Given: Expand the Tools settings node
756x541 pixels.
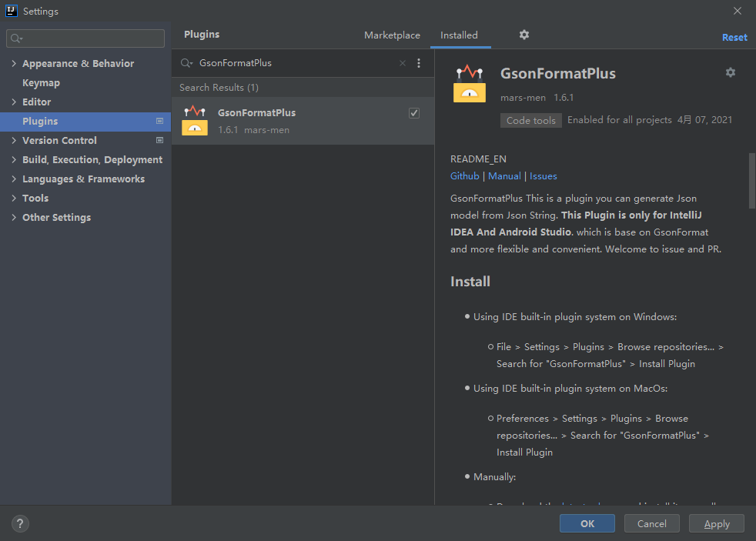Looking at the screenshot, I should coord(14,198).
